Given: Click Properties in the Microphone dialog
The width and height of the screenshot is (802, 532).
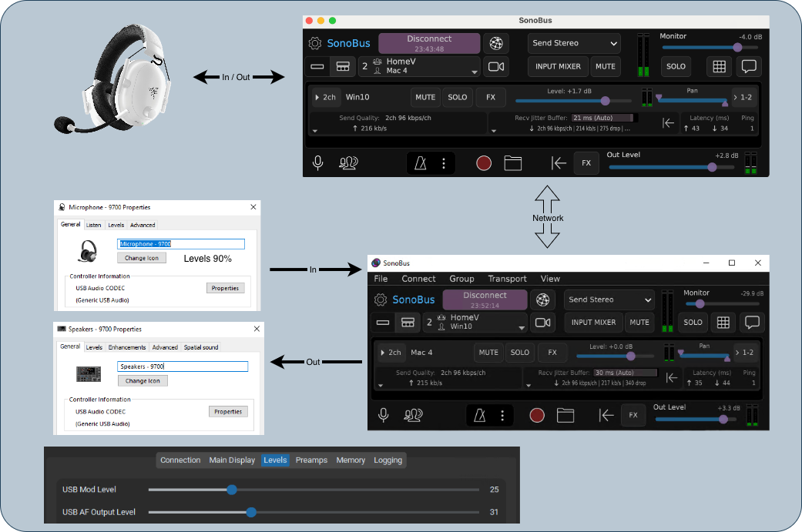Looking at the screenshot, I should [x=225, y=287].
